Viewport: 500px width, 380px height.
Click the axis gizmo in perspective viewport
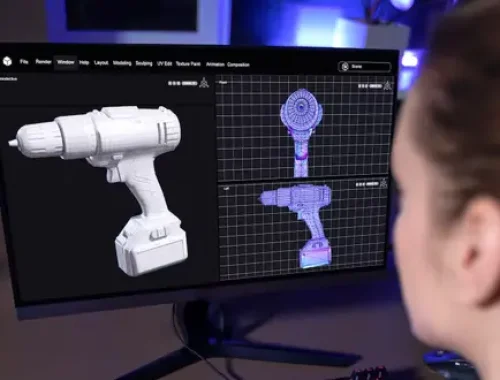pos(204,82)
